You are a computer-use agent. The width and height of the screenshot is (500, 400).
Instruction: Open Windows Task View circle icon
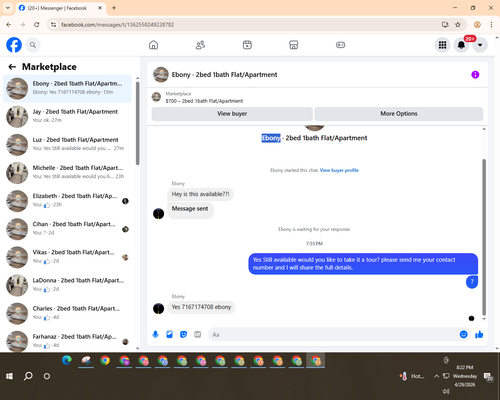point(47,376)
